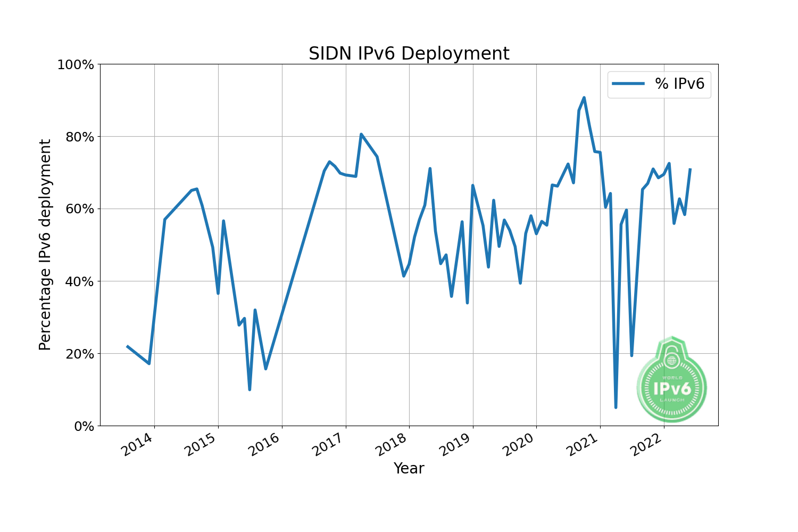The height and width of the screenshot is (532, 798).
Task: Click the highest peak of the line near 90%
Action: pyautogui.click(x=584, y=98)
